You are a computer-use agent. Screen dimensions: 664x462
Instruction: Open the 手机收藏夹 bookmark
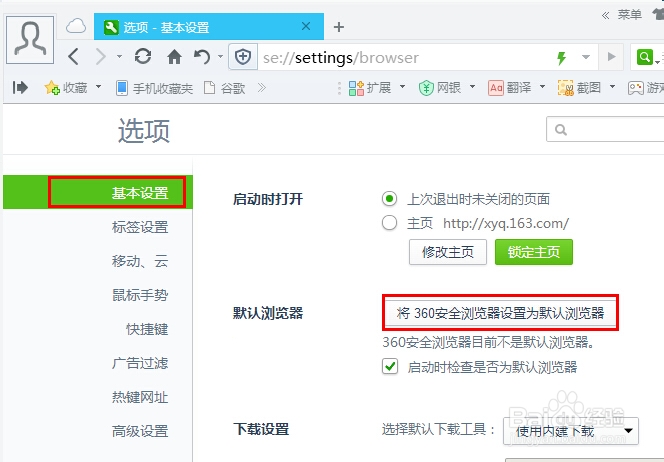155,88
